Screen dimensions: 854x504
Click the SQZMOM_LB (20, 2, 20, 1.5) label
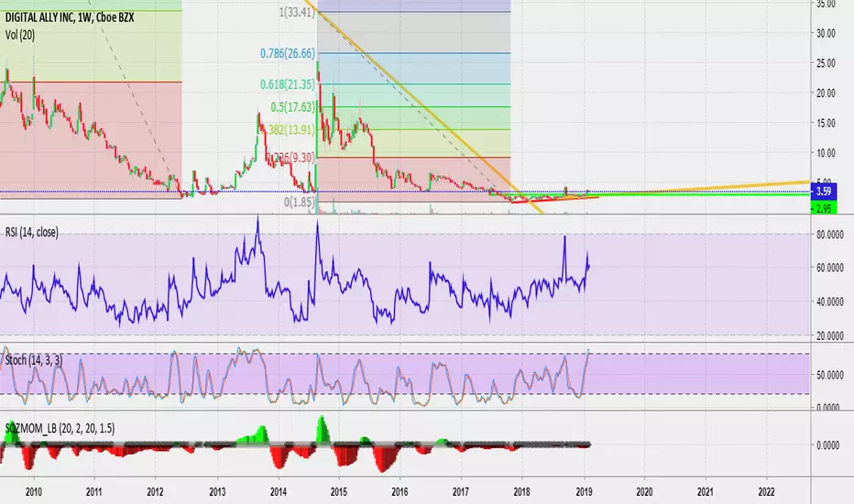(x=60, y=429)
